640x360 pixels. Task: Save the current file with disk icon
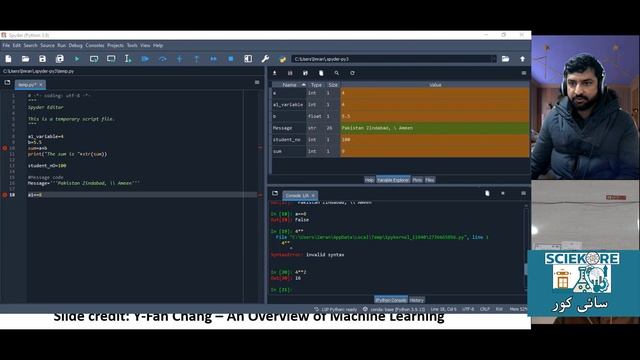click(x=42, y=59)
